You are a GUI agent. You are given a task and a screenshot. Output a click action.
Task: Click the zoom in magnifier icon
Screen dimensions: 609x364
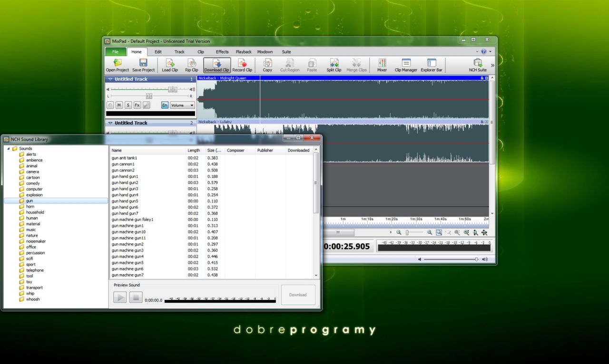[x=430, y=232]
